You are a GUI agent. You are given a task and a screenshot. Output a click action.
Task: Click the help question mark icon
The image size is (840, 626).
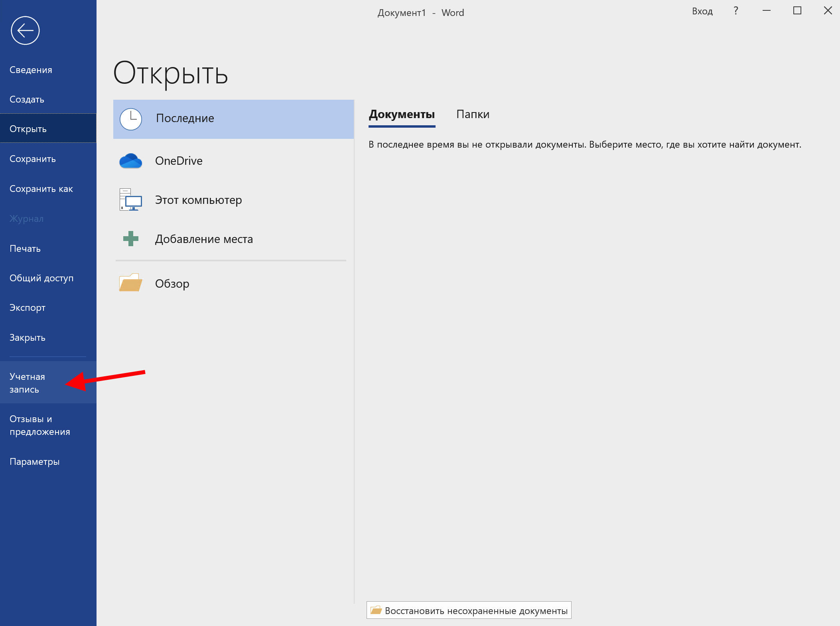pyautogui.click(x=736, y=11)
